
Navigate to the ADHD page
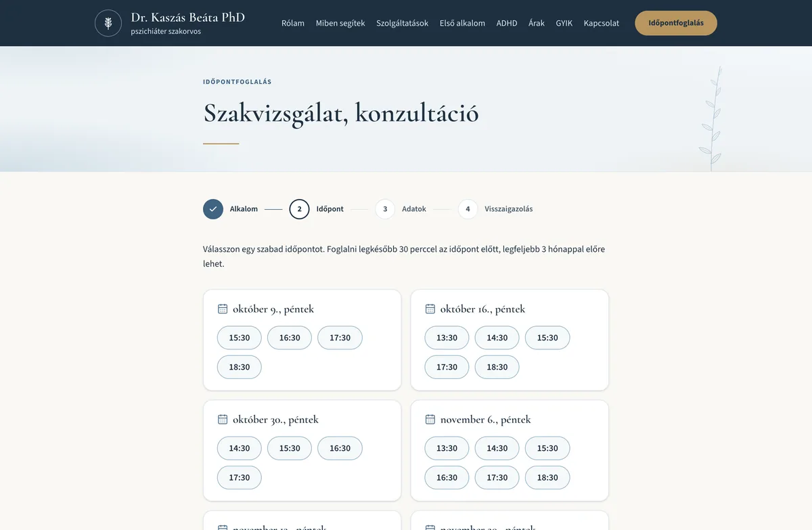tap(507, 23)
